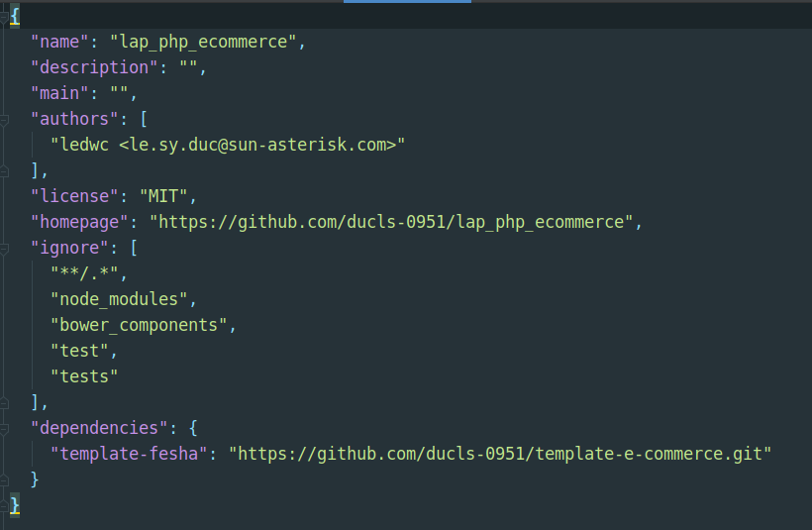Click fold marker at the file's final closing brace

(x=5, y=505)
